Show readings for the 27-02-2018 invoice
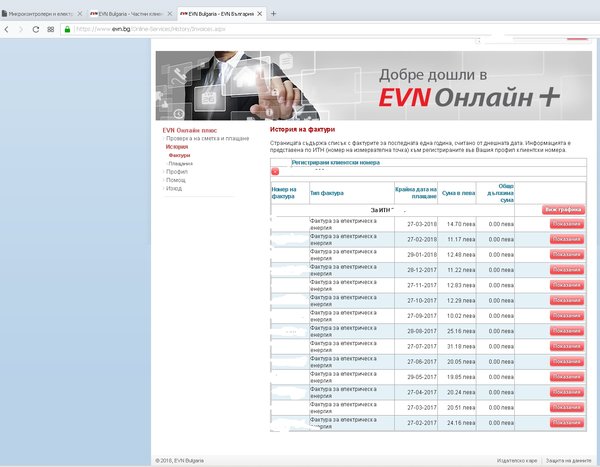Viewport: 600px width, 467px height. point(567,239)
